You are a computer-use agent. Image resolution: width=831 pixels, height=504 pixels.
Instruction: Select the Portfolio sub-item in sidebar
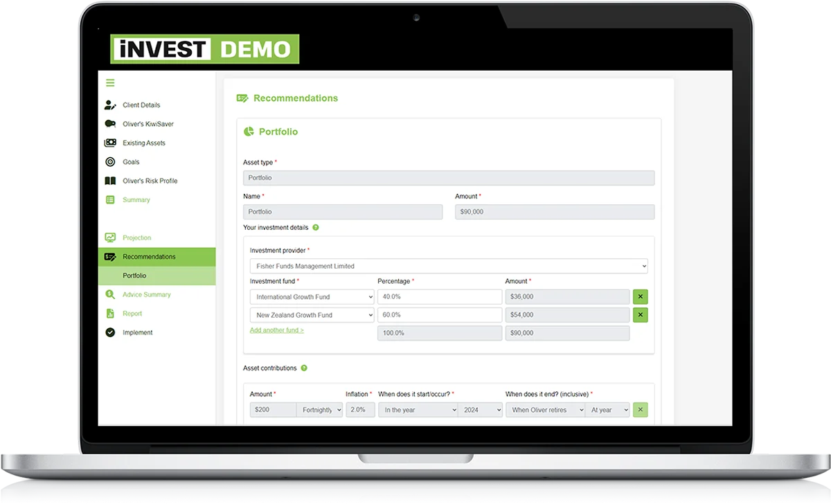tap(134, 276)
